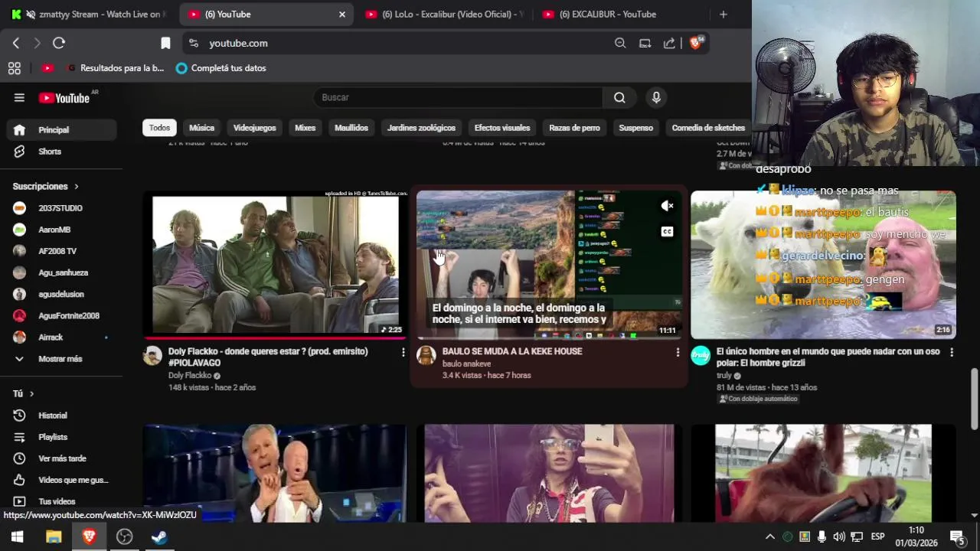The image size is (980, 551).
Task: Open File Explorer from the taskbar
Action: [x=53, y=536]
